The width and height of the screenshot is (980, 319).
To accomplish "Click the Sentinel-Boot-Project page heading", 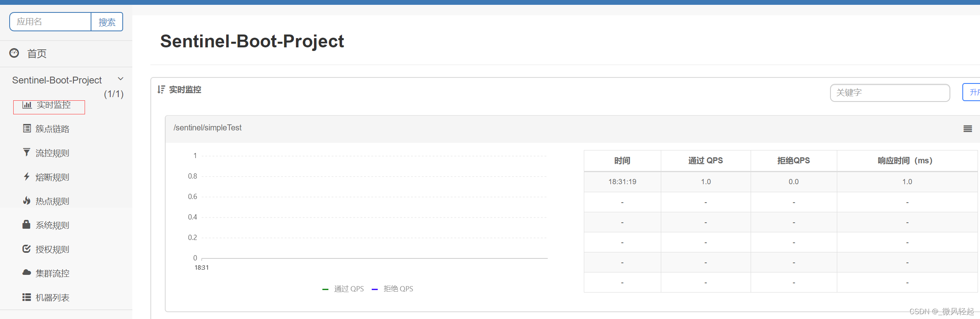I will coord(252,41).
